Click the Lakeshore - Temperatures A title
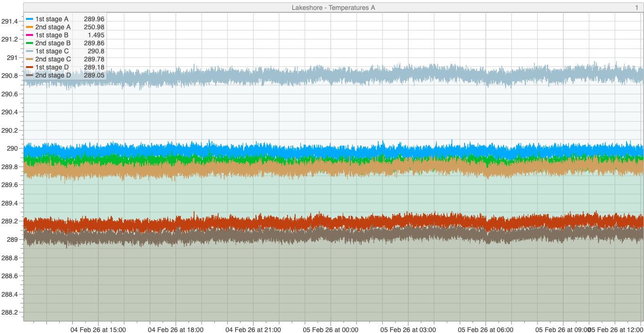 click(333, 8)
